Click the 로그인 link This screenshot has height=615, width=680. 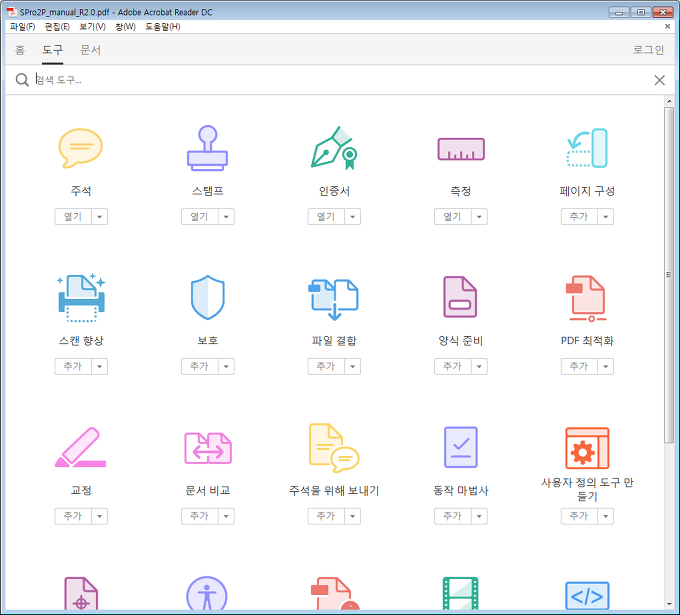648,50
